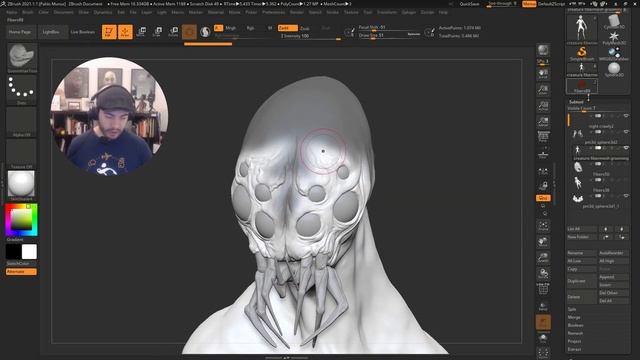Click the Move view icon in right shelf

(x=543, y=242)
